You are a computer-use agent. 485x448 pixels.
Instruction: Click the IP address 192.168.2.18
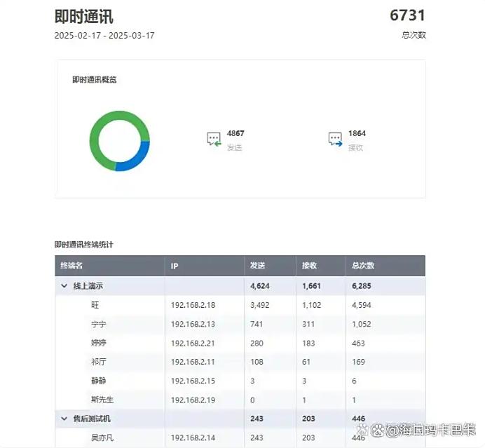pyautogui.click(x=193, y=305)
